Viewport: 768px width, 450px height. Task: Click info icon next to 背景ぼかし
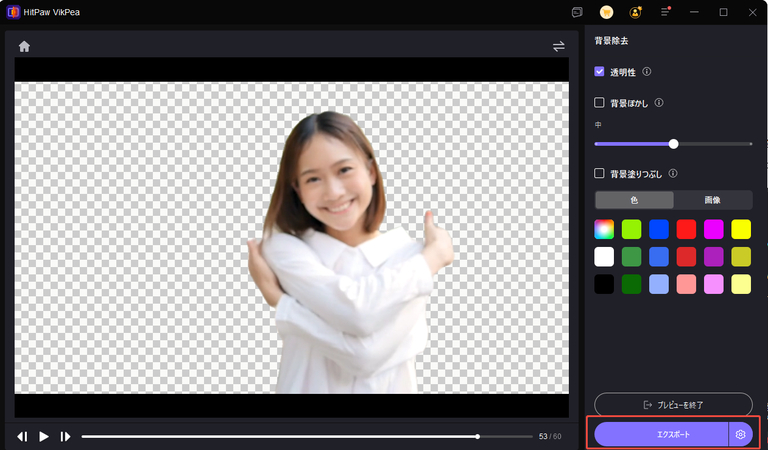(x=660, y=102)
